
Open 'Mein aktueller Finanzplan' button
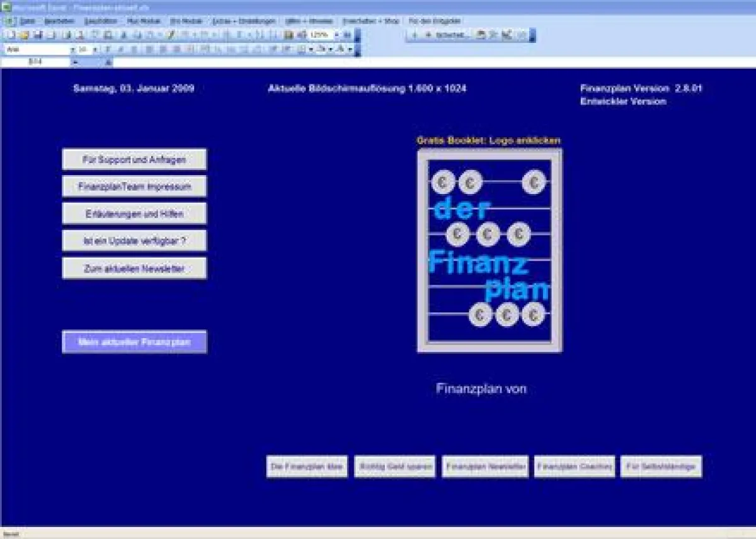134,342
